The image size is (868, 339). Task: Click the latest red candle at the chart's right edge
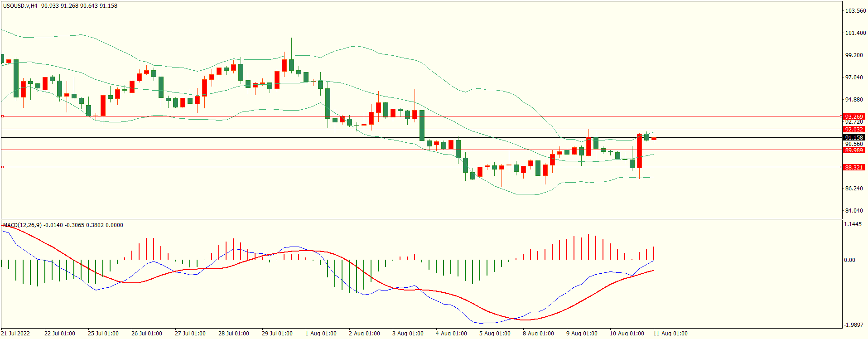coord(654,139)
